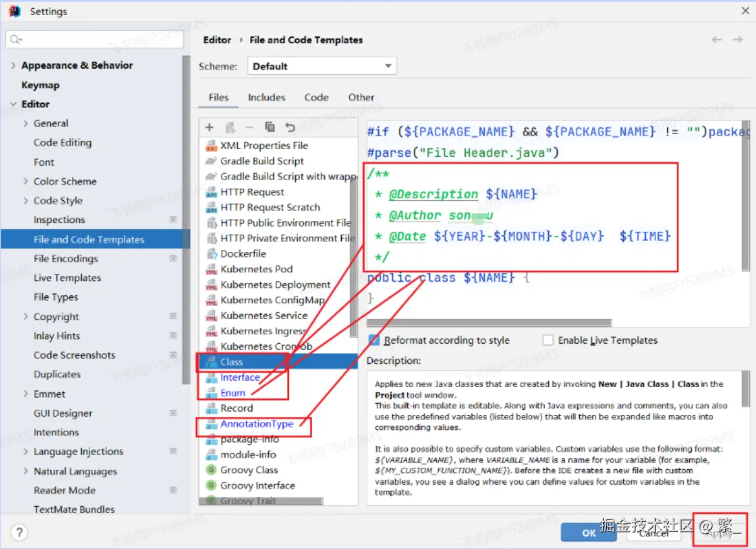Viewport: 756px width, 549px height.
Task: Switch to the Includes tab
Action: [266, 98]
